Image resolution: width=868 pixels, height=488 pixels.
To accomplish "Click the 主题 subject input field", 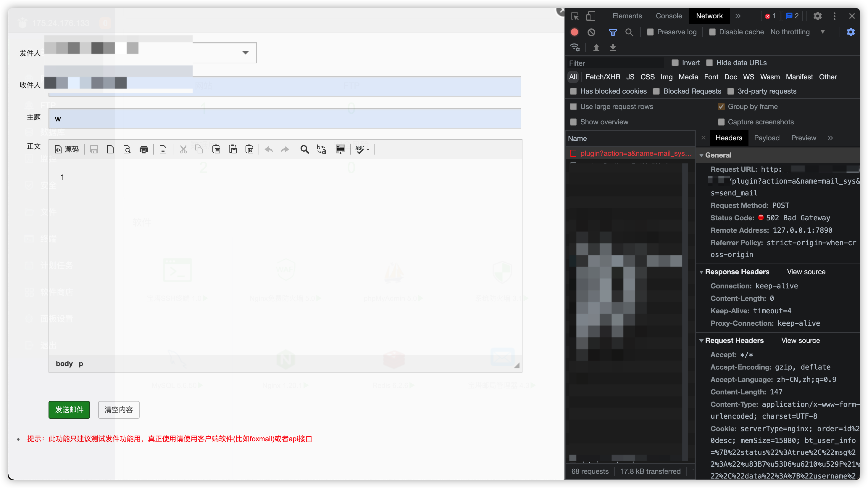I will pyautogui.click(x=285, y=119).
